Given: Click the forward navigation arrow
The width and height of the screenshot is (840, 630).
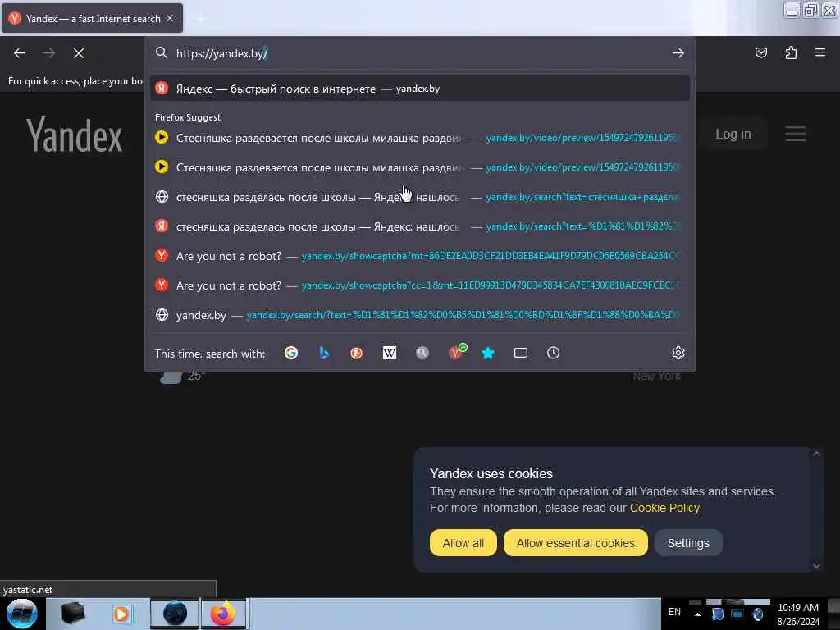Looking at the screenshot, I should [48, 53].
